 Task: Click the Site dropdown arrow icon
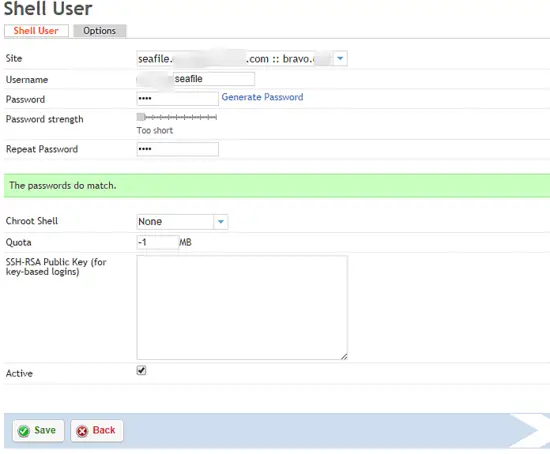click(x=340, y=58)
